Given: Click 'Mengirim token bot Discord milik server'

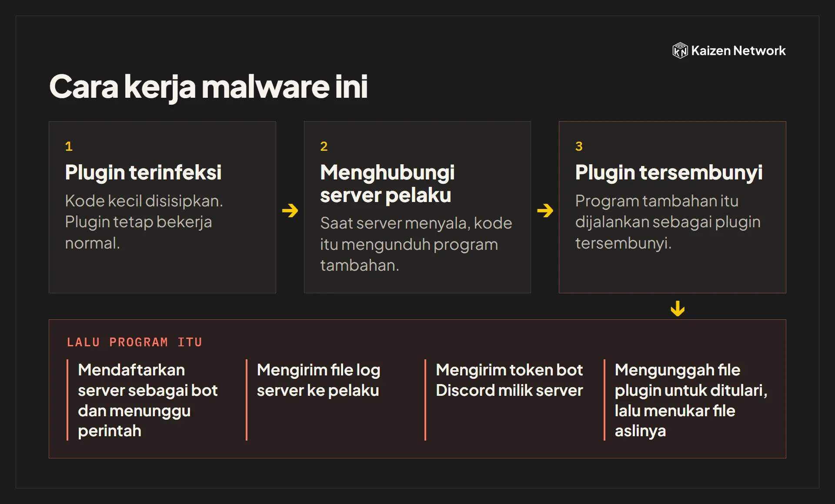Looking at the screenshot, I should click(509, 380).
